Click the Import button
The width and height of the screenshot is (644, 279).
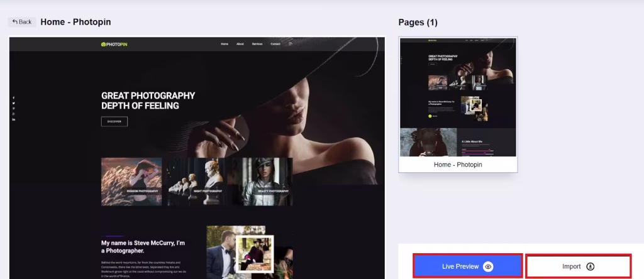click(x=579, y=266)
